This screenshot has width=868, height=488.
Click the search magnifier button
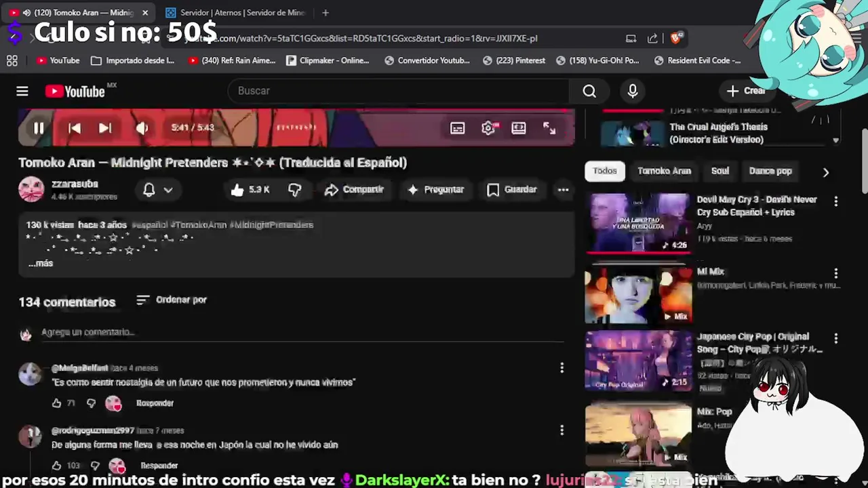(x=589, y=91)
